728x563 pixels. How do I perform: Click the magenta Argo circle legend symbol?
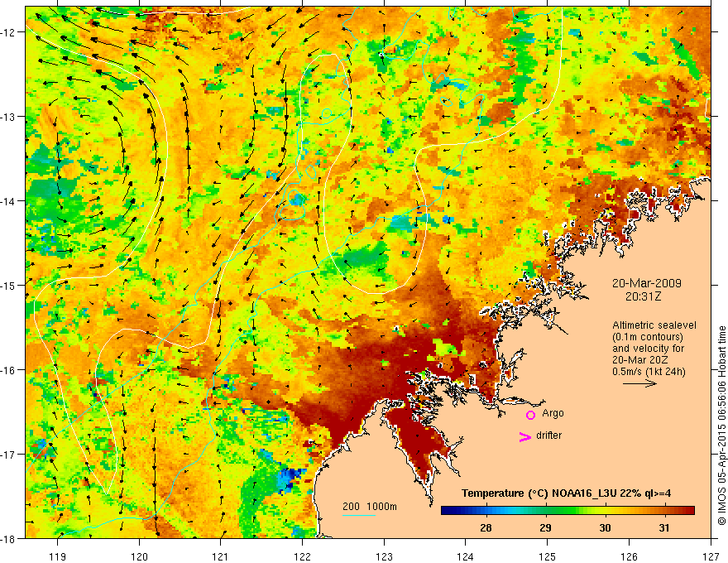point(530,415)
